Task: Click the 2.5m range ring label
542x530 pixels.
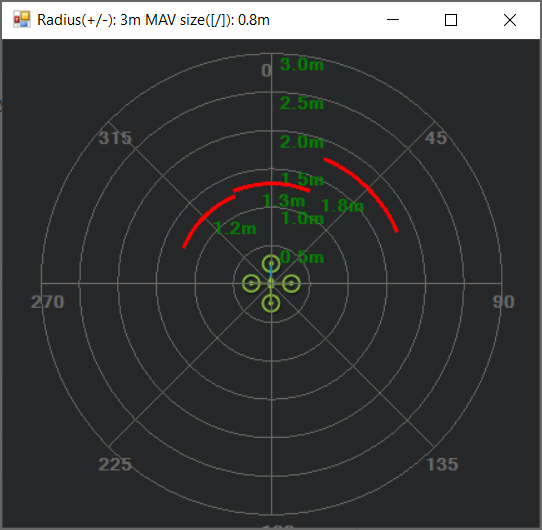Action: click(302, 103)
